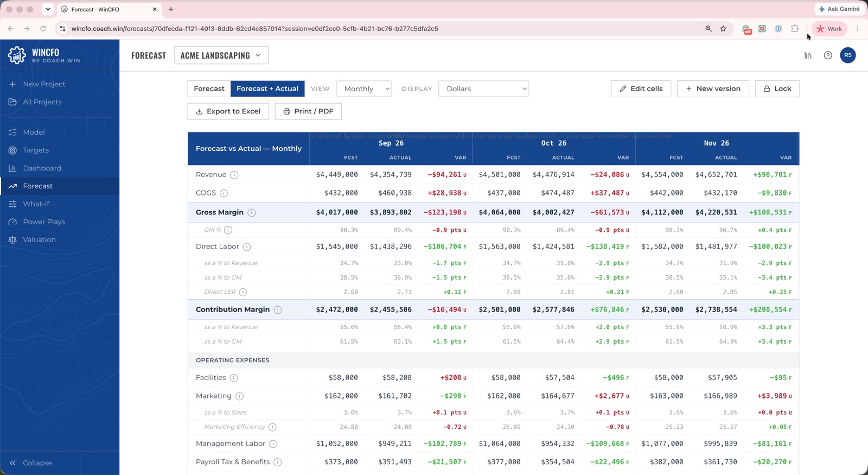Screen dimensions: 868x475
Task: Click the Oct 26 column header
Action: tap(554, 143)
